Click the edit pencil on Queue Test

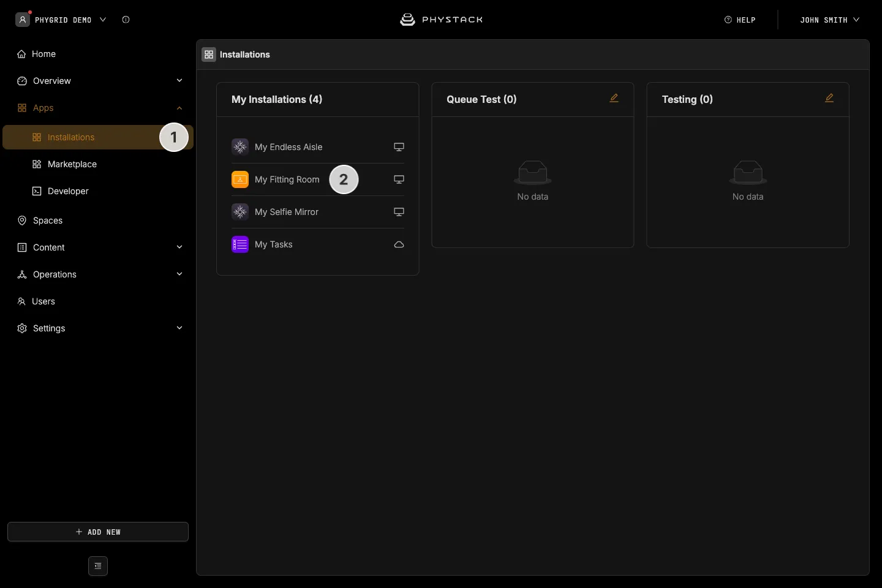(614, 98)
